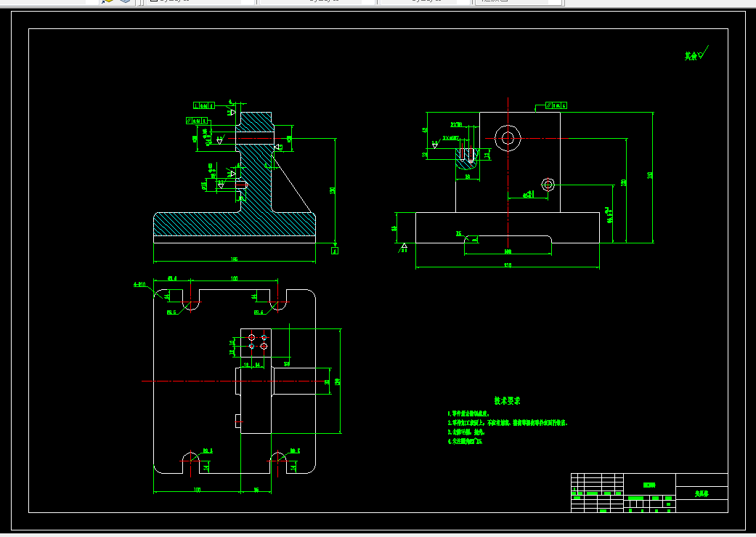This screenshot has height=537, width=756.
Task: Select the 4-R10 corner radius label
Action: click(140, 285)
